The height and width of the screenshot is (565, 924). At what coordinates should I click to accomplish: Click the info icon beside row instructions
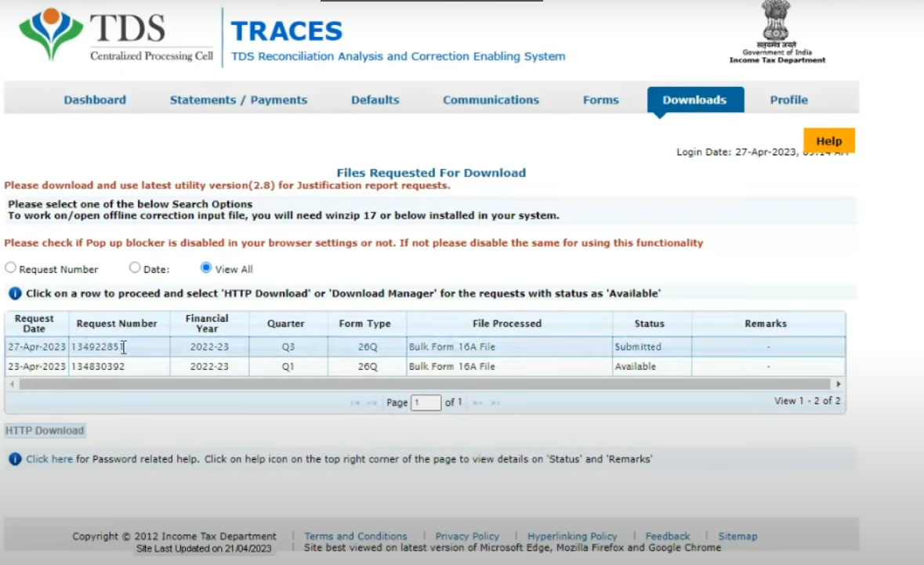15,294
